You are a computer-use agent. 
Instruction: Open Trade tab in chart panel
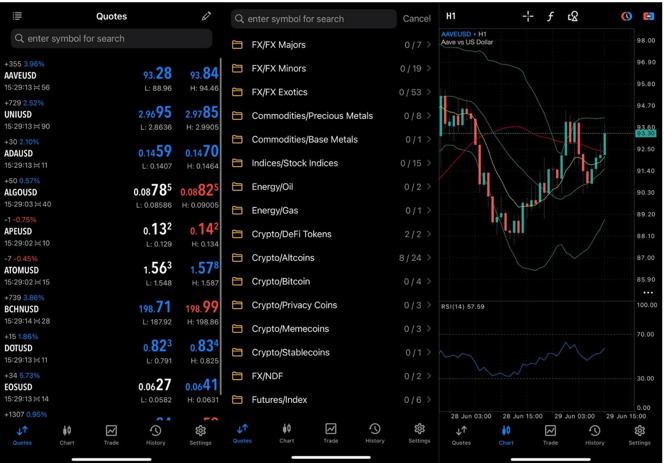550,435
